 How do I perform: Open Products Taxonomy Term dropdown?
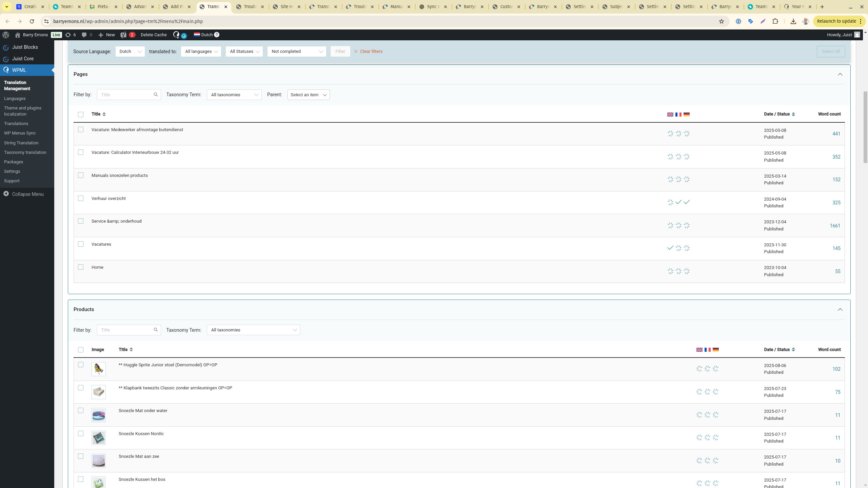[254, 330]
